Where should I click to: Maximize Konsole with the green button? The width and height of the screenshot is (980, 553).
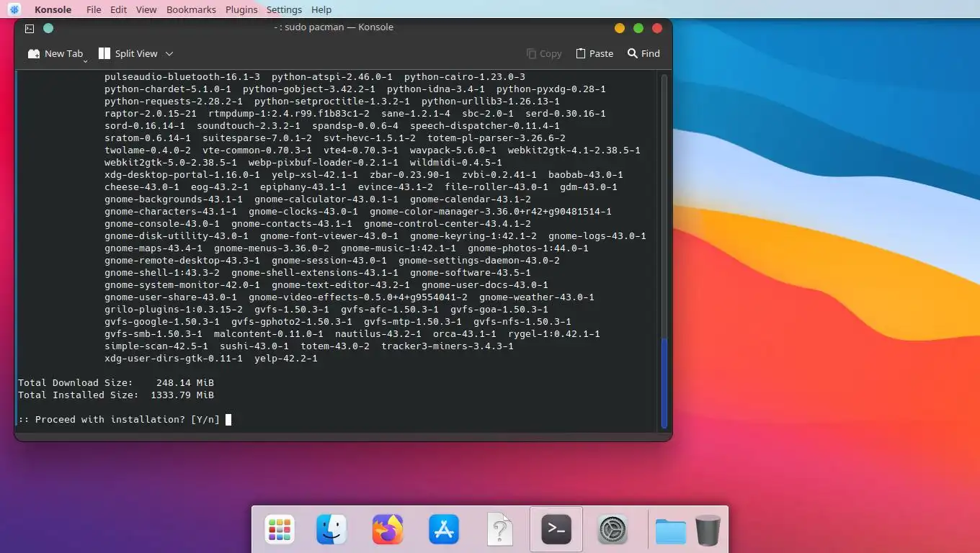[x=638, y=28]
